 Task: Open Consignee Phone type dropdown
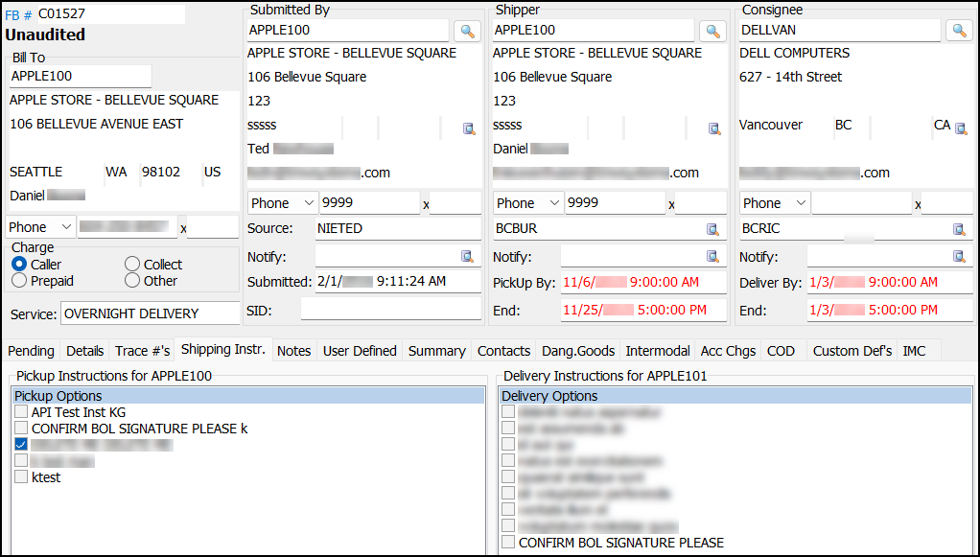tap(775, 203)
